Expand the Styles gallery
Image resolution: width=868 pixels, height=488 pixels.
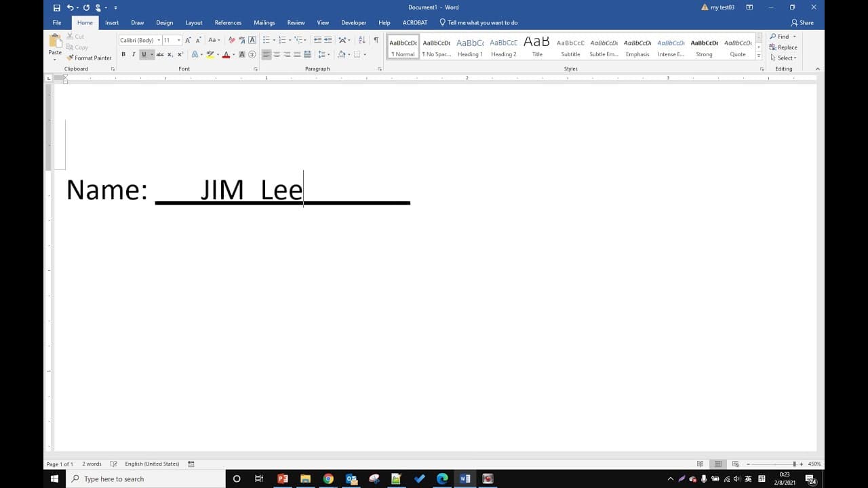[x=759, y=57]
